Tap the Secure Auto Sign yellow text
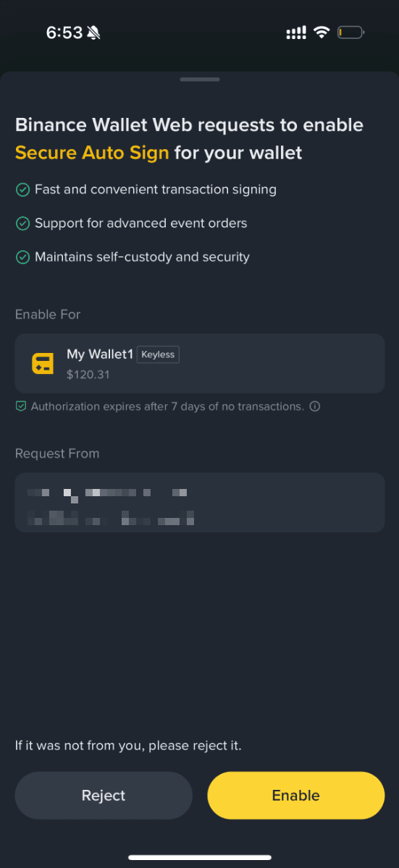The image size is (399, 868). (x=92, y=153)
